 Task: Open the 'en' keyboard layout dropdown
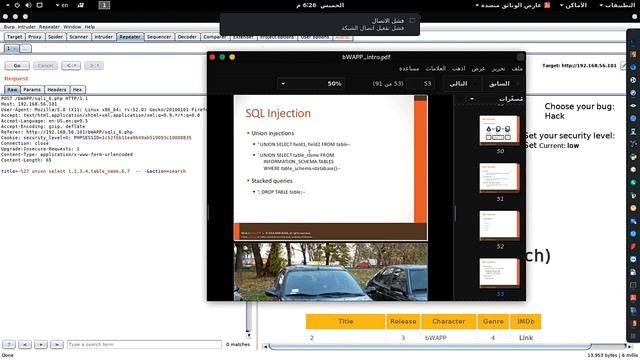[62, 5]
